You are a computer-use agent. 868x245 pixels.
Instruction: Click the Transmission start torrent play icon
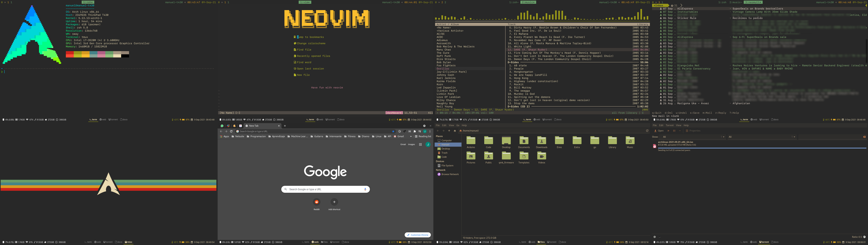coord(669,131)
